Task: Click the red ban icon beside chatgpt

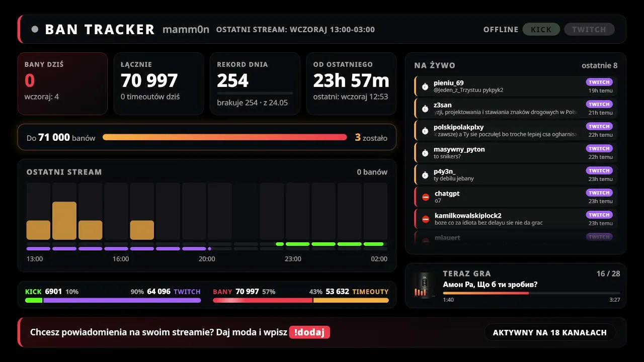Action: 426,197
